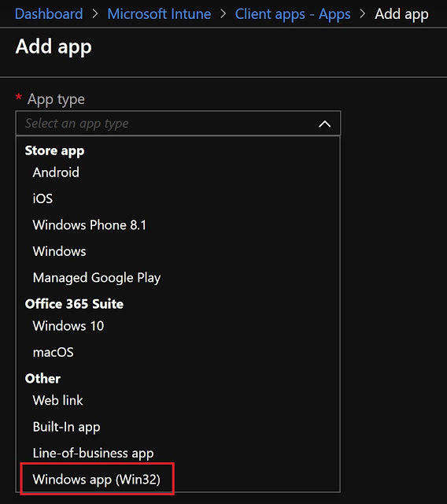This screenshot has width=447, height=504.
Task: Go to Microsoft Intune breadcrumb
Action: tap(159, 14)
